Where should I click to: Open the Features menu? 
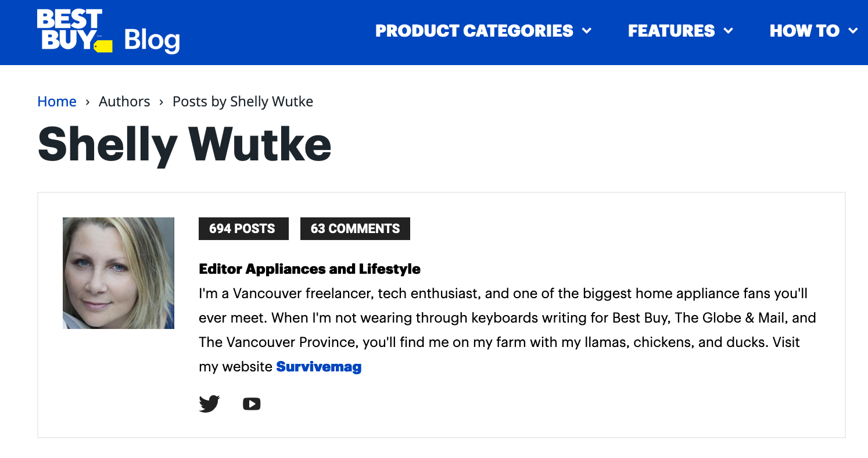pyautogui.click(x=671, y=31)
